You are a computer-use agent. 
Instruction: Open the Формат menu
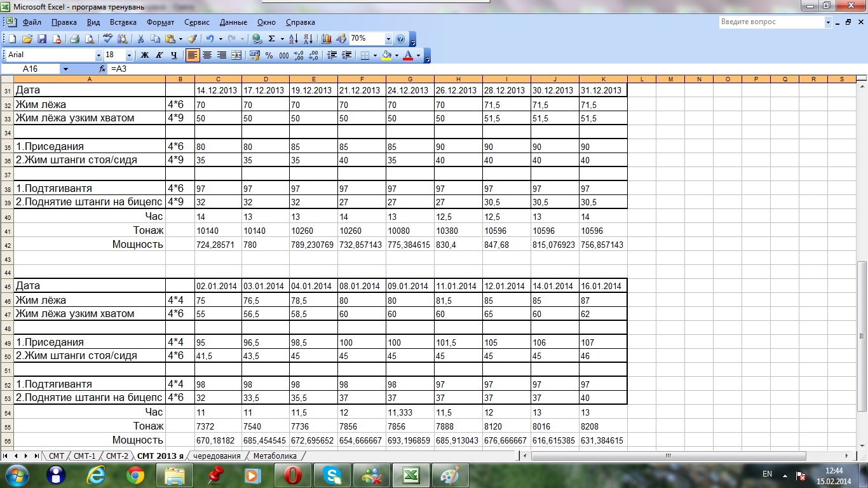(x=160, y=22)
